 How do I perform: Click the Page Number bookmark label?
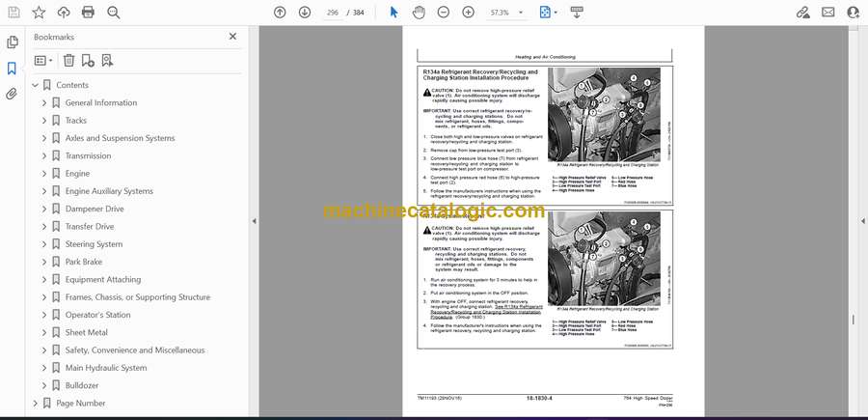tap(81, 404)
